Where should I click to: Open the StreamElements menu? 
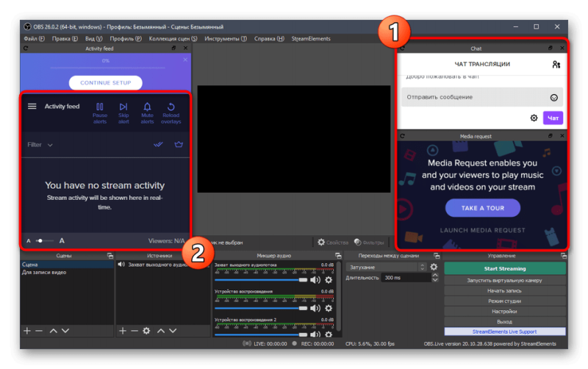[311, 39]
